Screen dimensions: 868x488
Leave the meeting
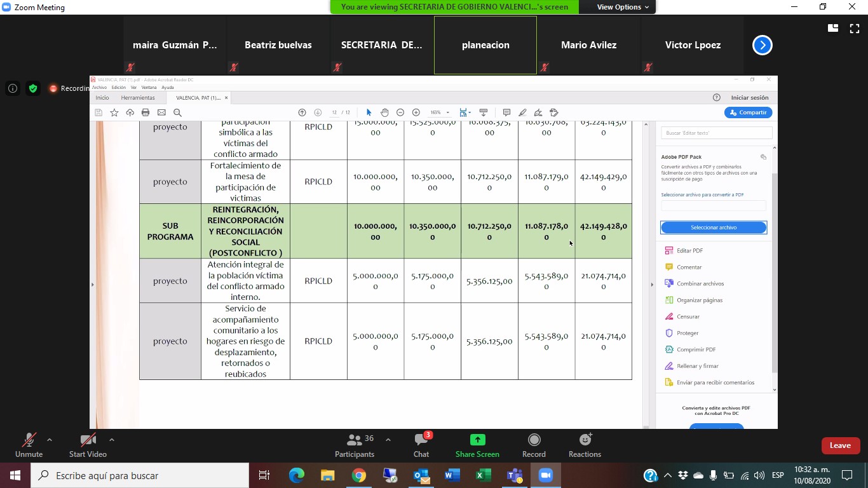840,445
